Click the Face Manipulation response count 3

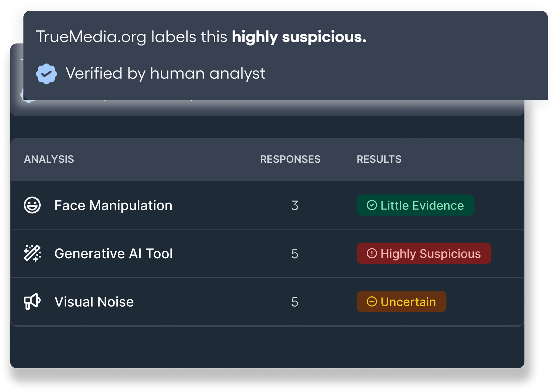tap(295, 205)
